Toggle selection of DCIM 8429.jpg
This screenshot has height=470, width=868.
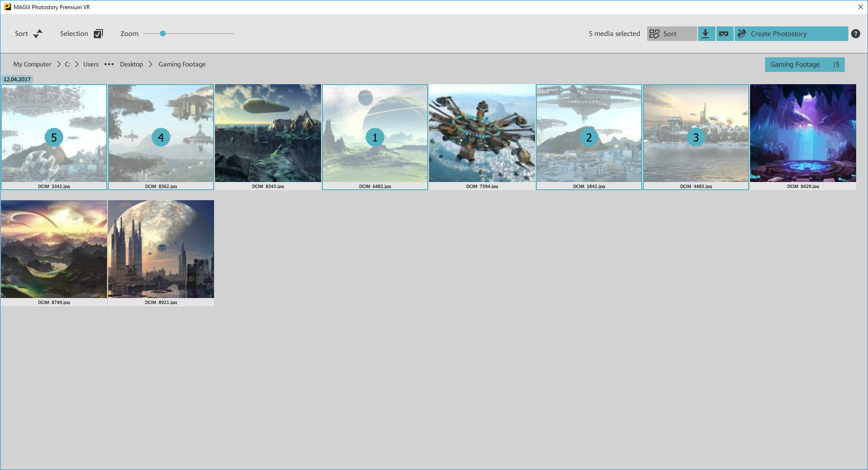click(x=802, y=133)
